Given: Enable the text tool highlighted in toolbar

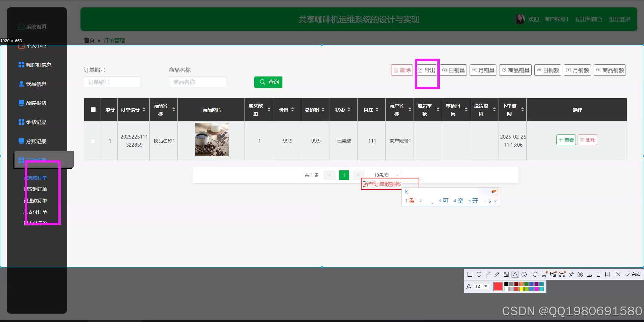Looking at the screenshot, I should point(515,274).
